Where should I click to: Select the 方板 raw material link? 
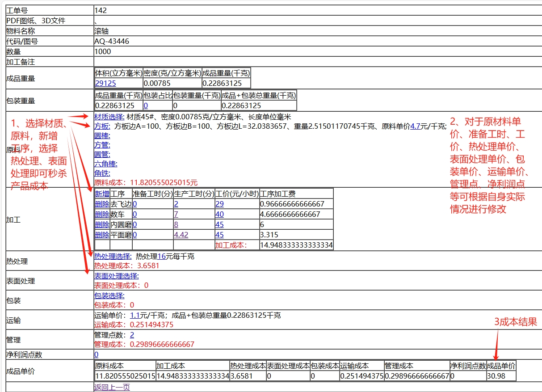coord(102,126)
